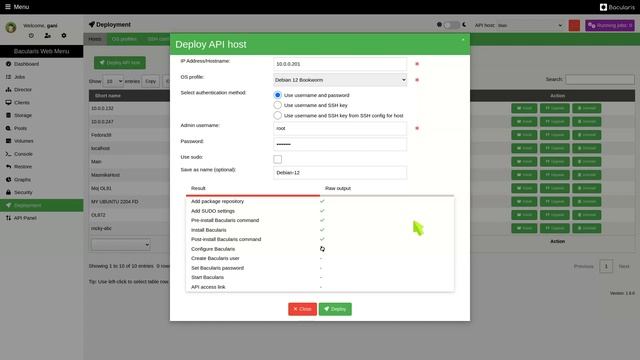Click the Next pagination link
This screenshot has width=640, height=360.
pos(624,266)
